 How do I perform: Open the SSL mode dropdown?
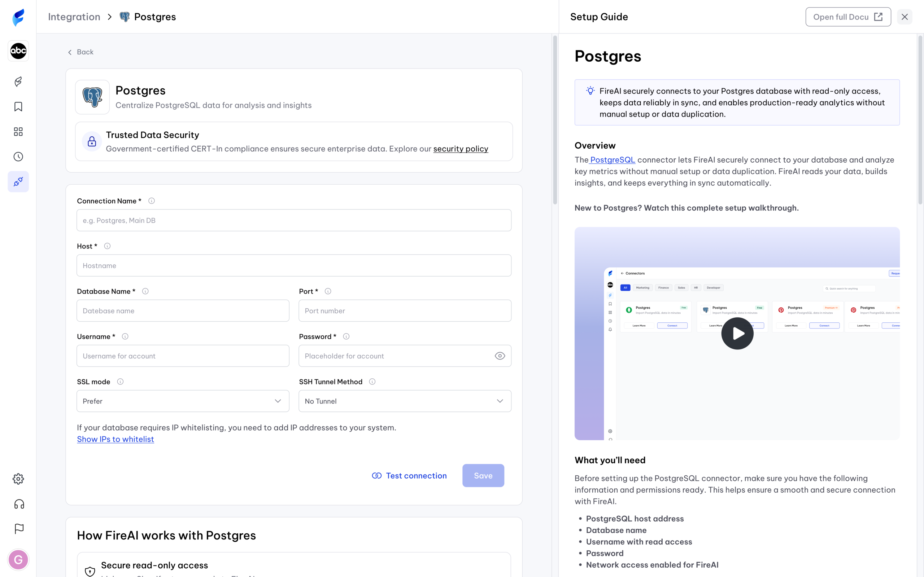[x=183, y=401]
